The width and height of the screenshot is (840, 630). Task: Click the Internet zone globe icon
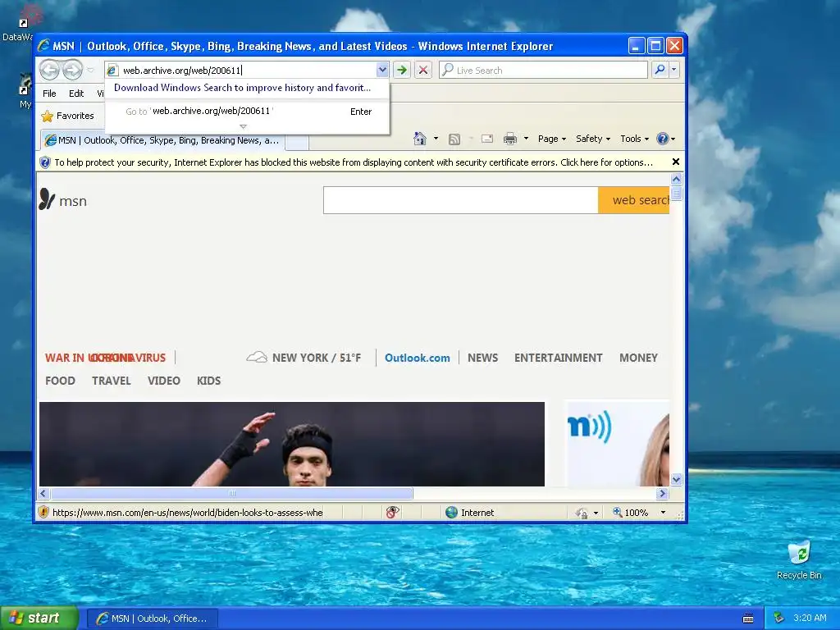(x=452, y=513)
